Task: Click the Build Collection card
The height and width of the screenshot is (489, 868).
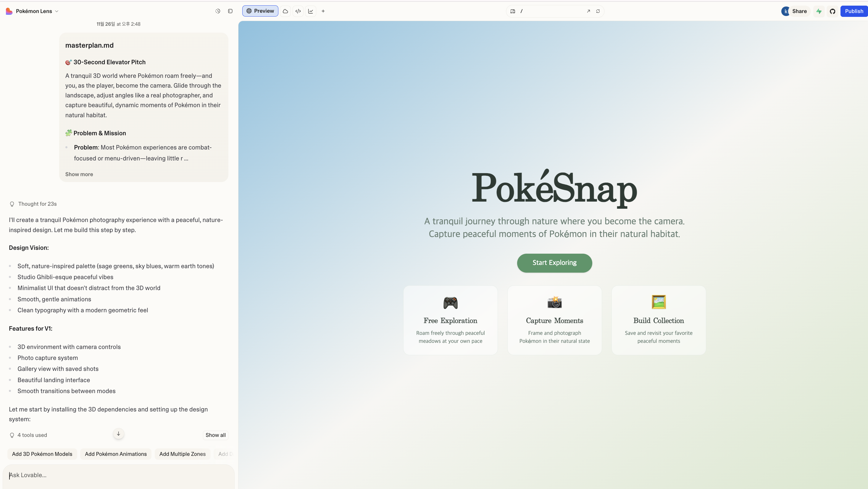Action: click(x=659, y=320)
